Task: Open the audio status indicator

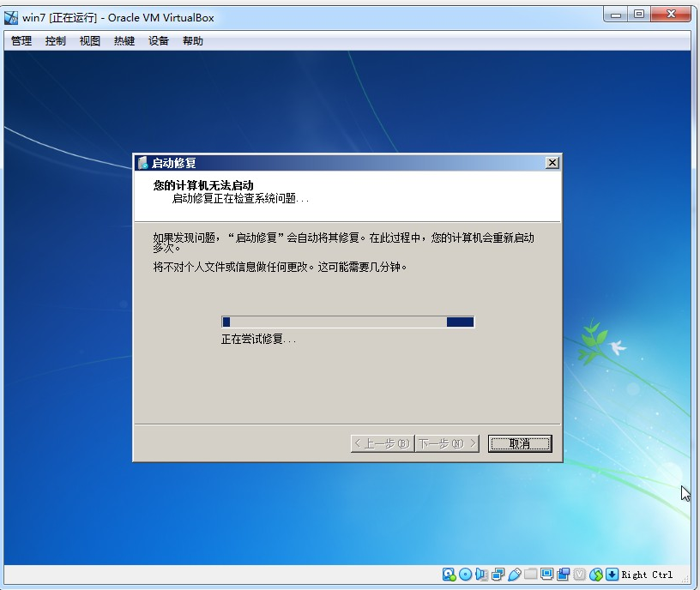Action: click(481, 575)
